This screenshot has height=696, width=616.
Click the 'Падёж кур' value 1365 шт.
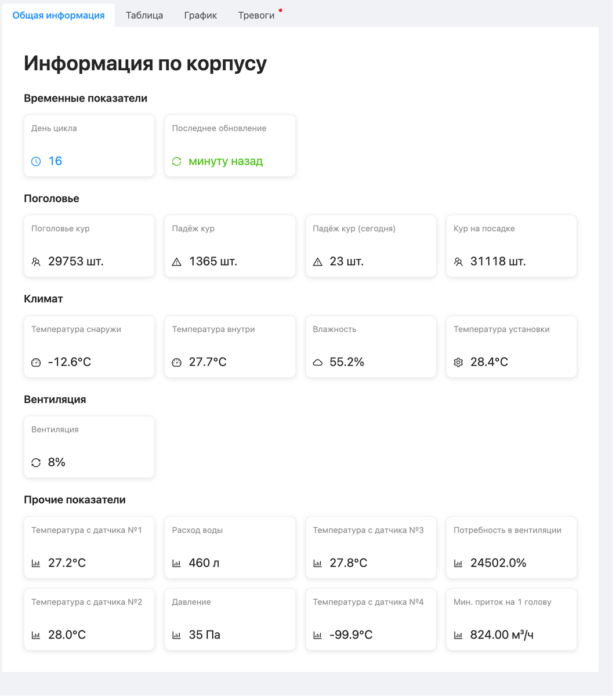pyautogui.click(x=213, y=262)
